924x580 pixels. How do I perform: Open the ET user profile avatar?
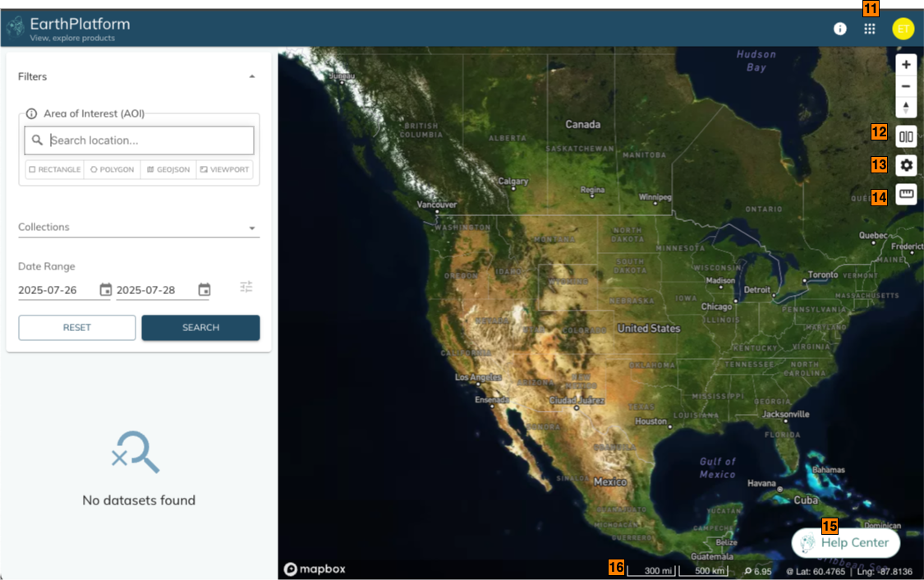coord(903,29)
